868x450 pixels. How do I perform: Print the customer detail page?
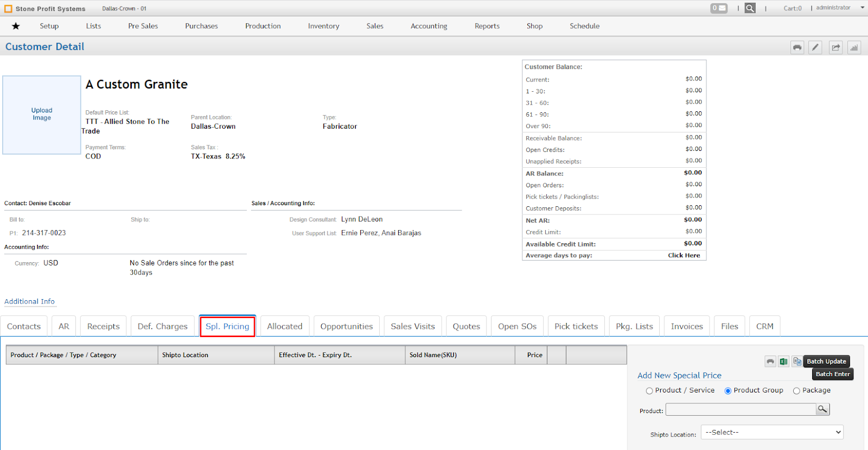point(797,48)
